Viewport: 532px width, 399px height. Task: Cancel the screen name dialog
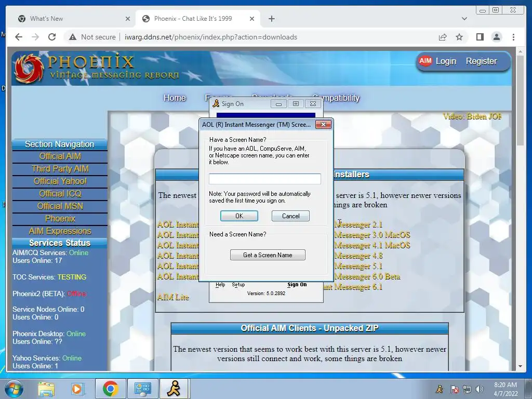click(290, 216)
